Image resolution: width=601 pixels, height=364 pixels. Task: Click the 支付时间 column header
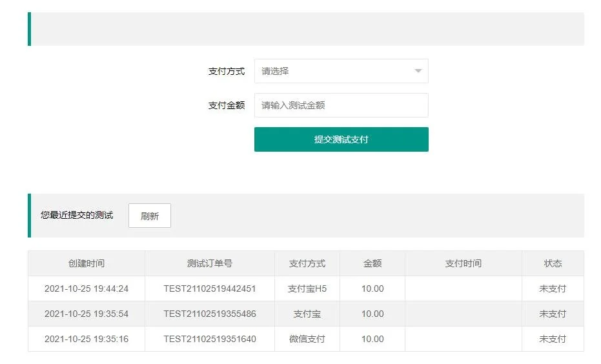point(463,263)
